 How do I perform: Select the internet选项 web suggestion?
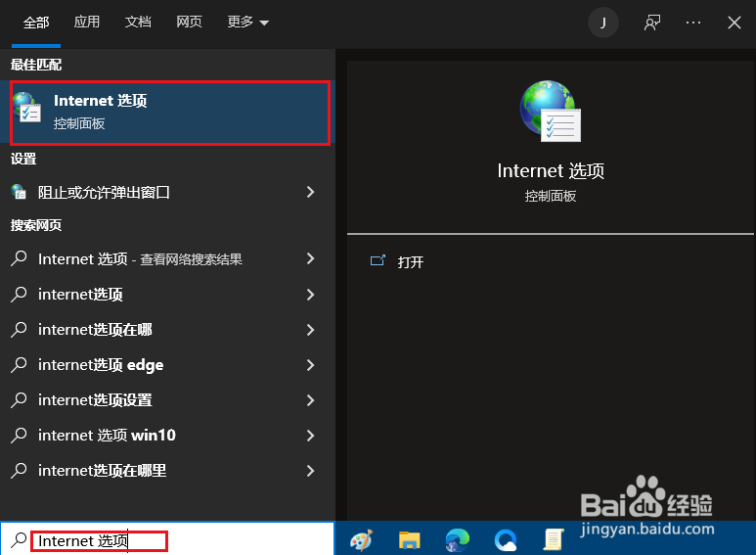[167, 295]
